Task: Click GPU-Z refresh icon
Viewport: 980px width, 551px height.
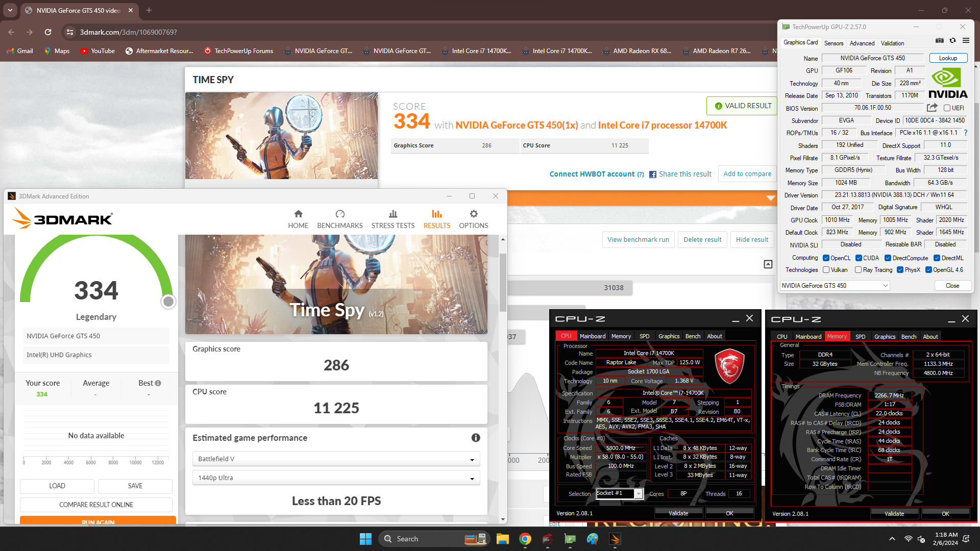Action: coord(952,41)
